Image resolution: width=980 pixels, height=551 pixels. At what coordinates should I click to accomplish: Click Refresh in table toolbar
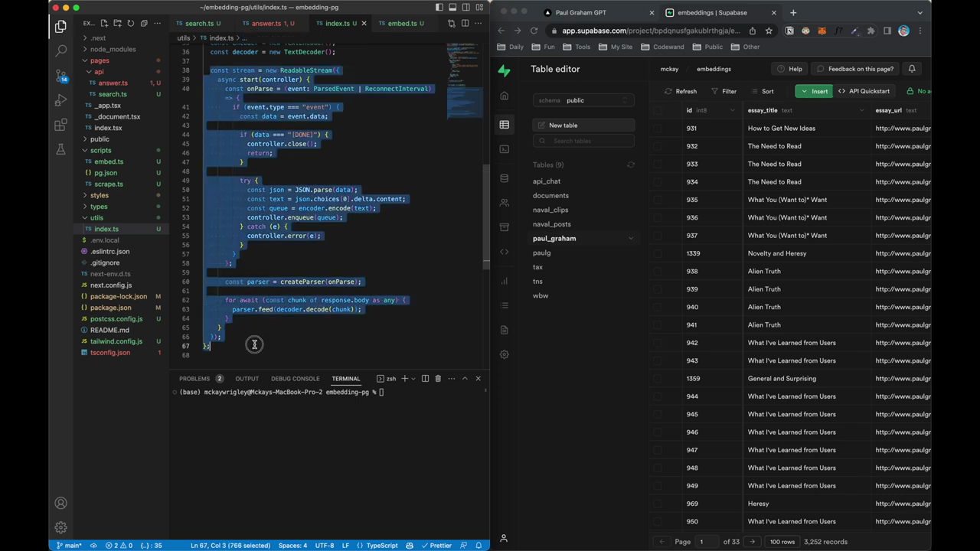pos(681,91)
